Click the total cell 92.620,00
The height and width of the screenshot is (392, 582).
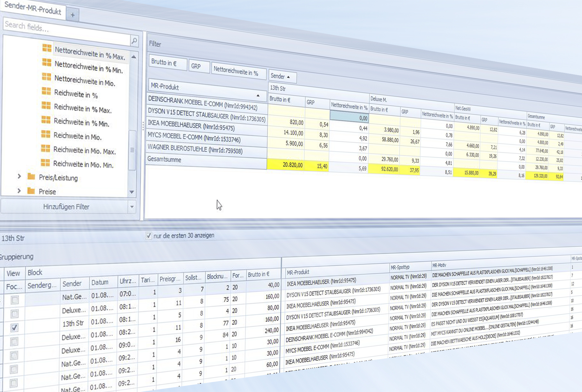coord(384,169)
